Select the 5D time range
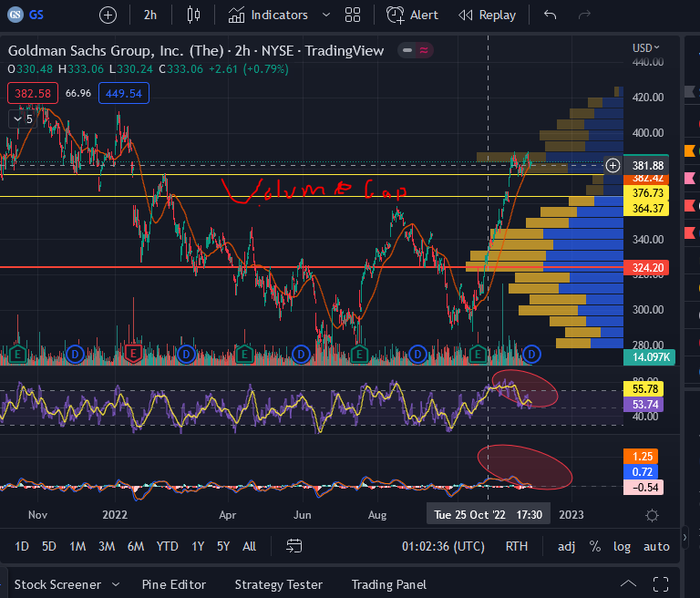700x598 pixels. tap(49, 546)
